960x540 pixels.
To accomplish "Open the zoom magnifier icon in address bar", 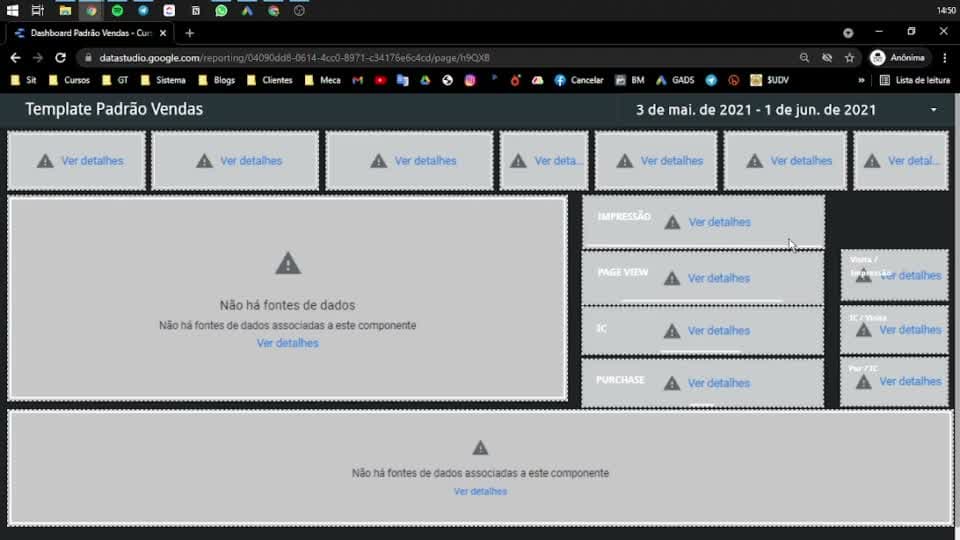I will click(x=804, y=58).
